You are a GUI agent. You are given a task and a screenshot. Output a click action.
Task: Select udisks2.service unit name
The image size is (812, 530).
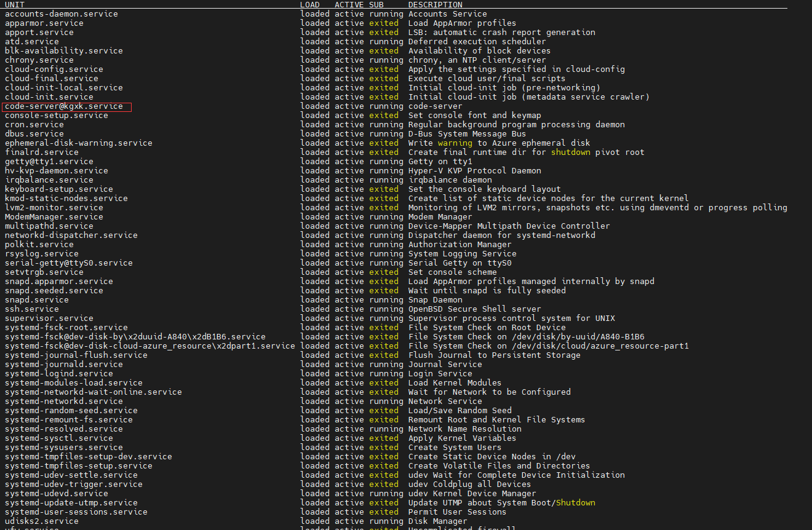(42, 521)
